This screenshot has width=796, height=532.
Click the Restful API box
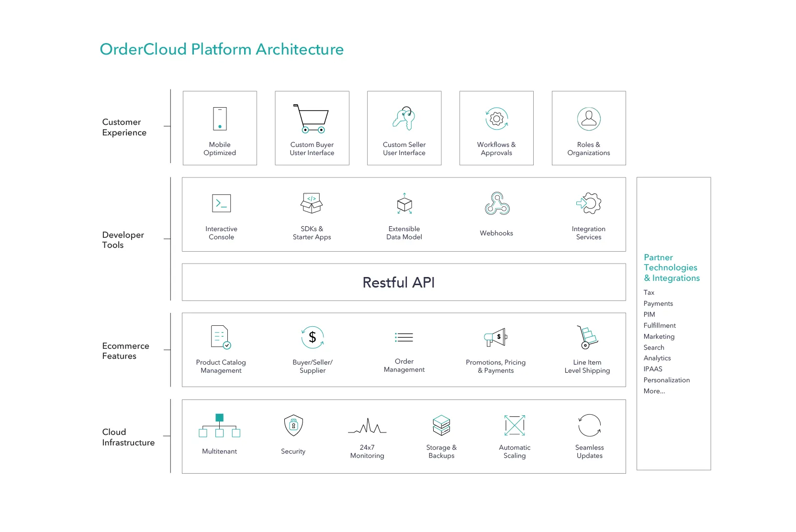[x=404, y=282]
